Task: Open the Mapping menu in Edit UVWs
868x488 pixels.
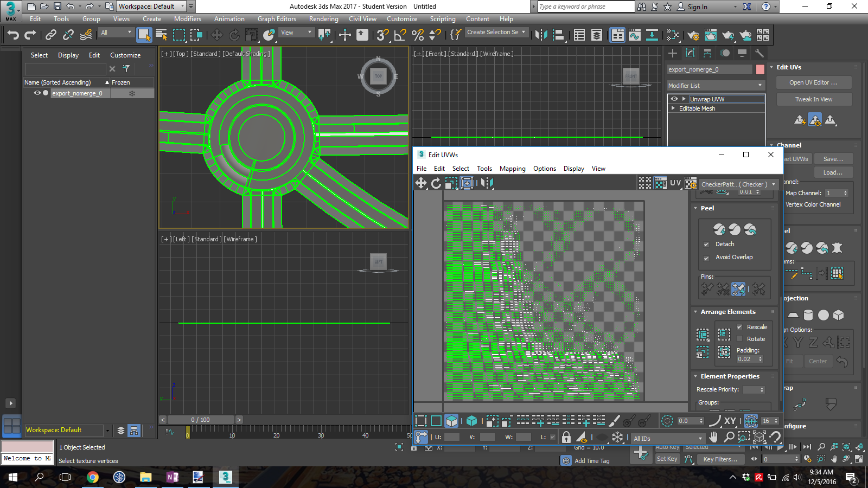Action: 512,169
